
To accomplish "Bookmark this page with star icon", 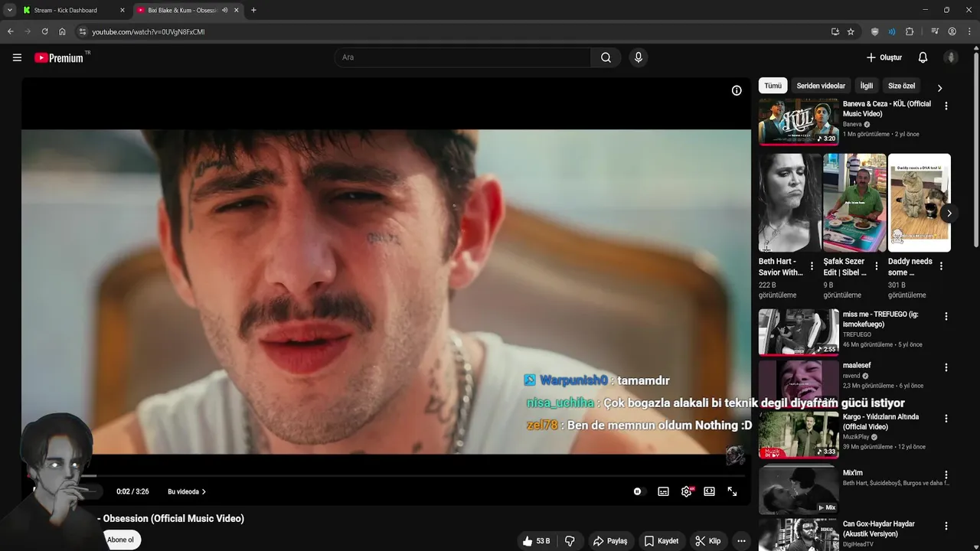I will pyautogui.click(x=851, y=31).
